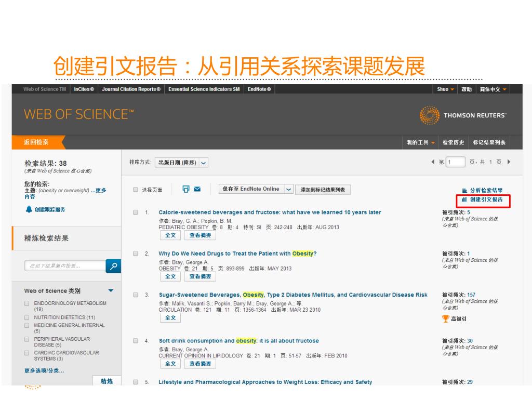Click citation count 30 link
This screenshot has width=532, height=399.
(470, 341)
